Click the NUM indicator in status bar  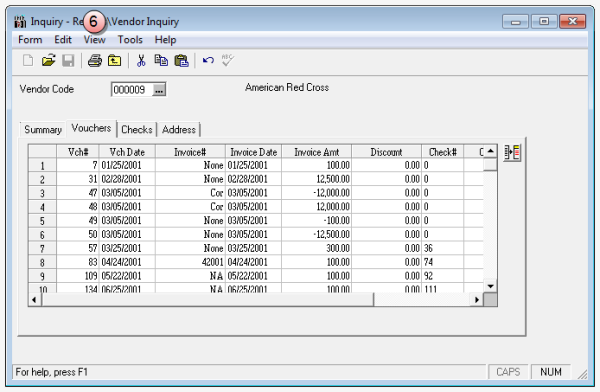point(551,372)
